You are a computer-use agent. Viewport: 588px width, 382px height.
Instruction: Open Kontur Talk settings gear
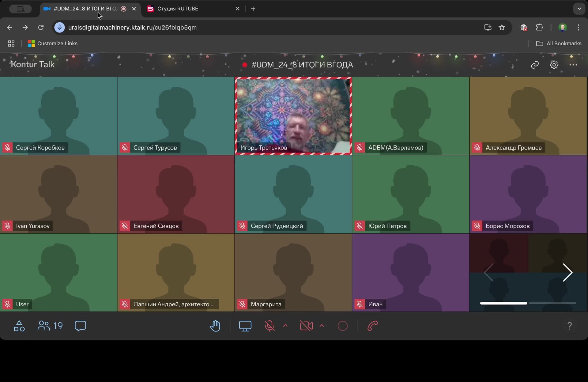coord(554,65)
